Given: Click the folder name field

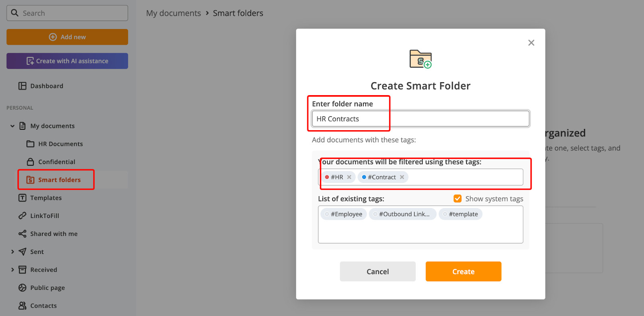Looking at the screenshot, I should pyautogui.click(x=421, y=118).
